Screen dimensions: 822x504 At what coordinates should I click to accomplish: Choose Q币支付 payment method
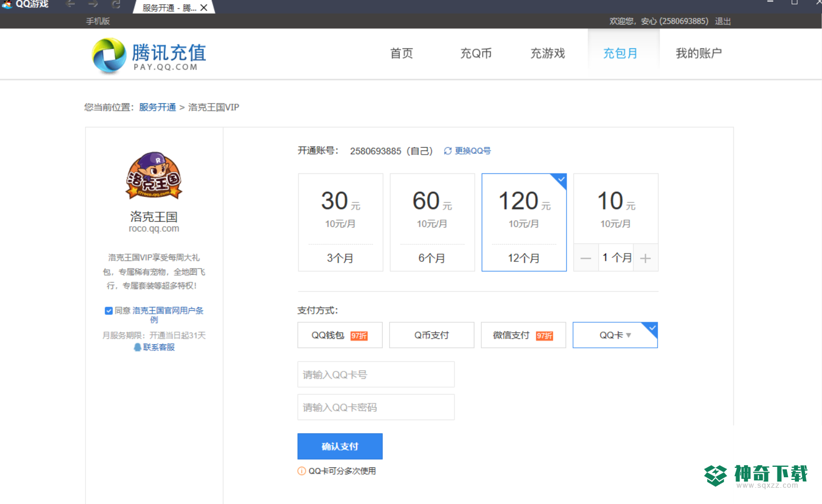tap(432, 335)
